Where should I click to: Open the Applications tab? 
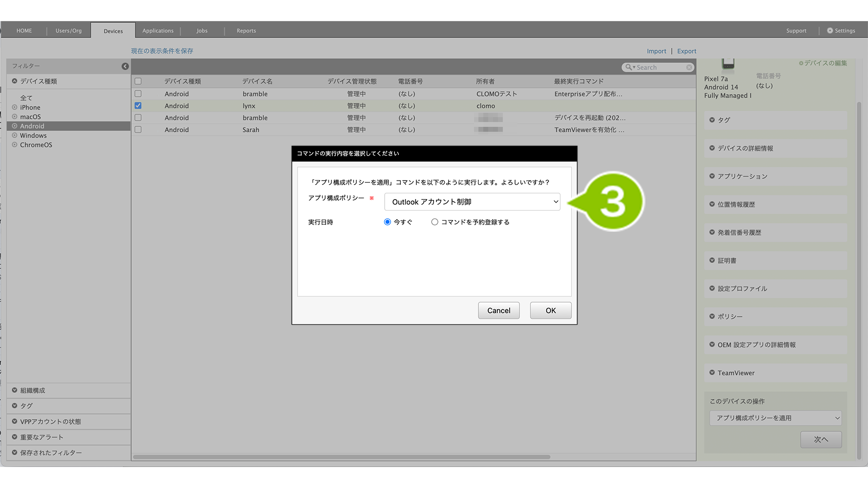[158, 31]
